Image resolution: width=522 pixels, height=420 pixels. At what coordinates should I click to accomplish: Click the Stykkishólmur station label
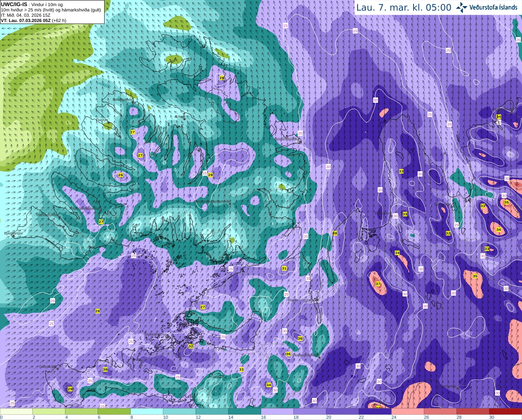coord(156,334)
